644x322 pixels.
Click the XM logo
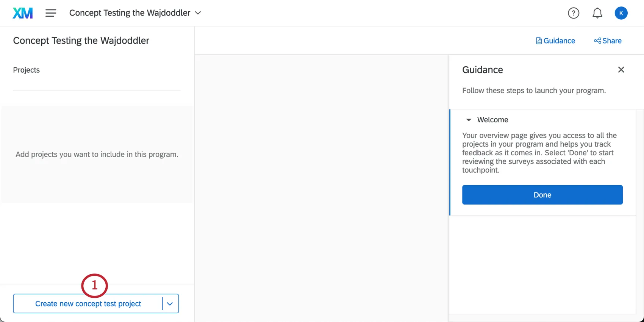click(x=23, y=13)
